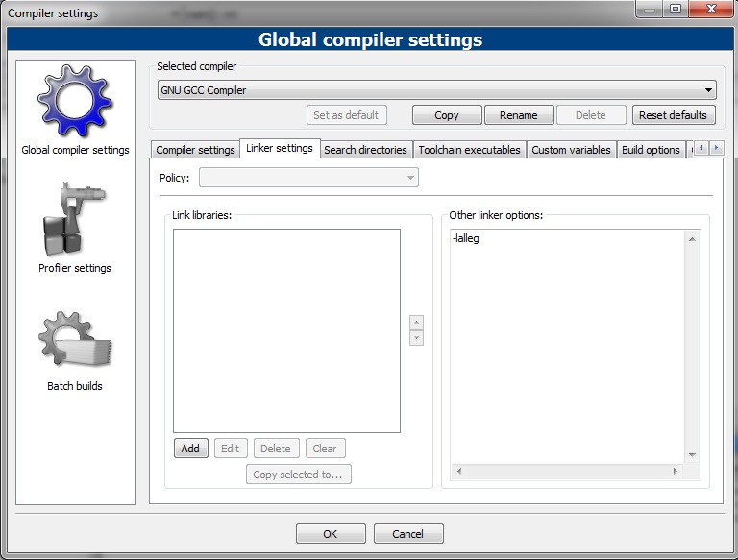The width and height of the screenshot is (738, 560).
Task: Click horizontal scrollbar left arrow in linker options
Action: click(459, 471)
